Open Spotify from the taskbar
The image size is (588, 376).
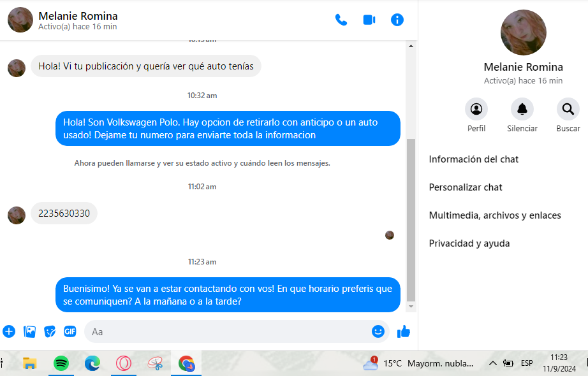61,363
